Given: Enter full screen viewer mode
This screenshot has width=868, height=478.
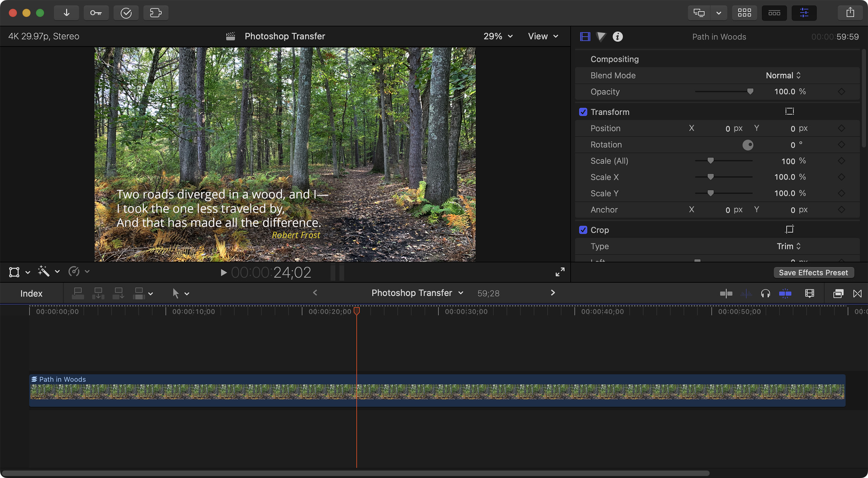Looking at the screenshot, I should (560, 272).
